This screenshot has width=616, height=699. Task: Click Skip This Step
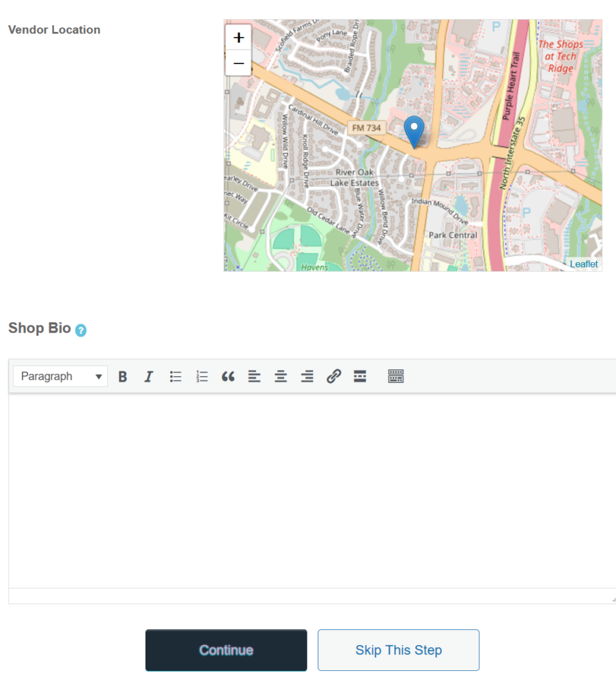(x=398, y=650)
